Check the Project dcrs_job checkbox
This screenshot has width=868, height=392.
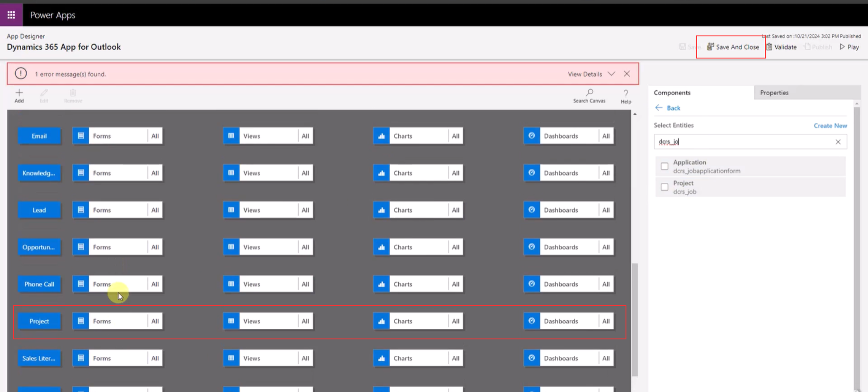[x=664, y=187]
